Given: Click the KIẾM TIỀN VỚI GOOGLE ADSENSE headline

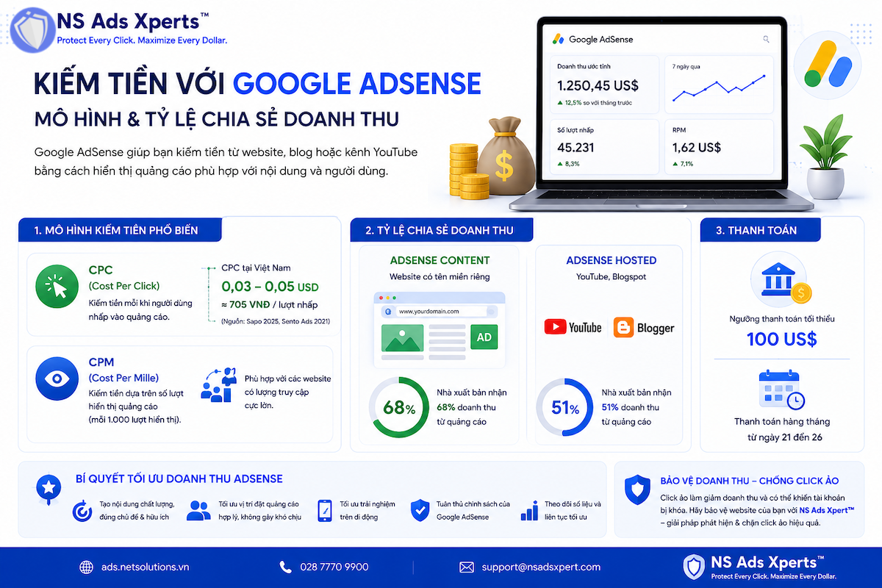Looking at the screenshot, I should pos(257,84).
